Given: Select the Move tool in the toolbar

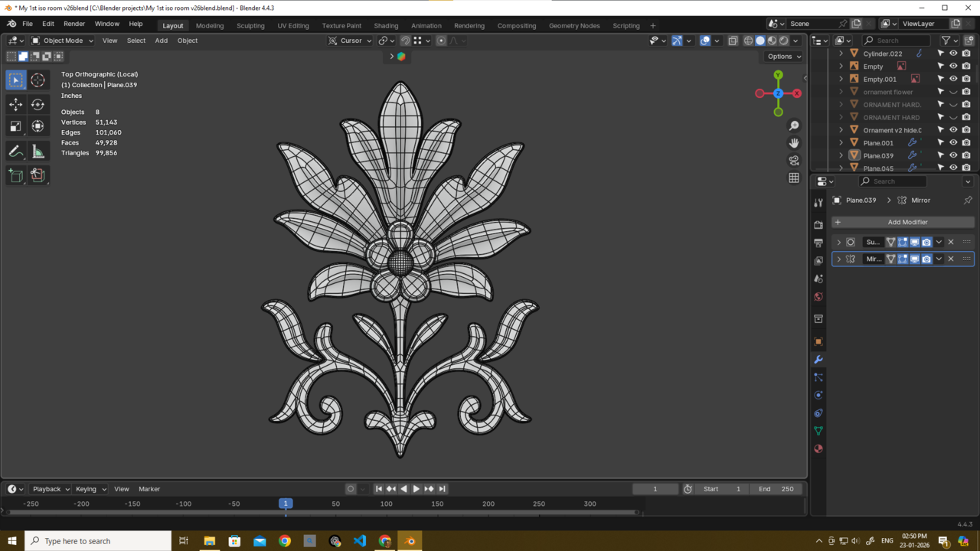Looking at the screenshot, I should tap(15, 104).
